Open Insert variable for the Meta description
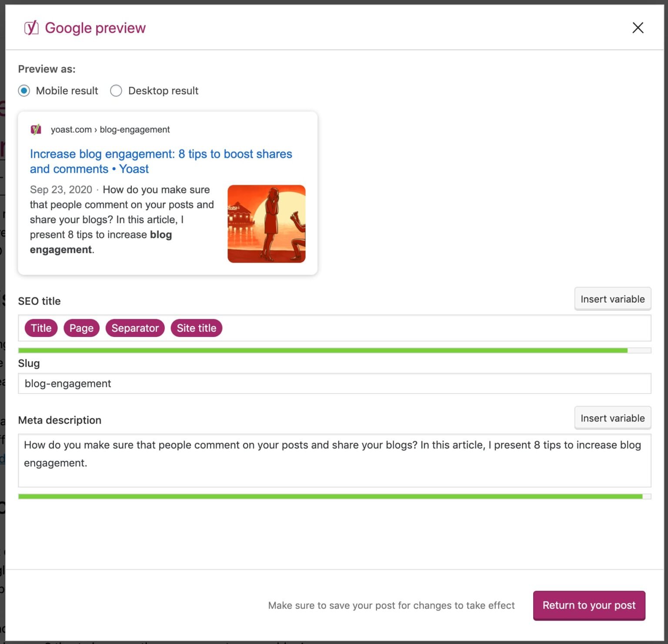 pyautogui.click(x=612, y=418)
